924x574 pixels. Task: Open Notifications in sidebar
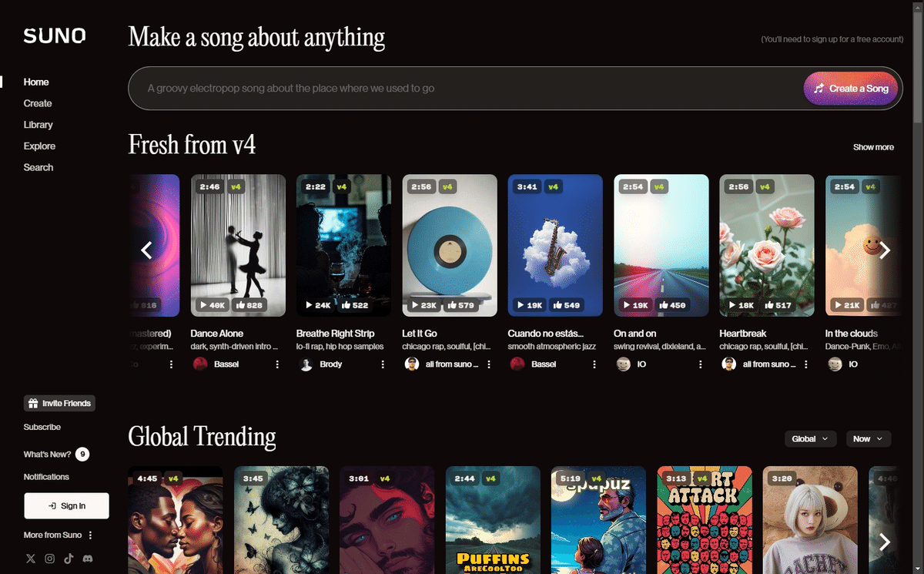tap(46, 477)
